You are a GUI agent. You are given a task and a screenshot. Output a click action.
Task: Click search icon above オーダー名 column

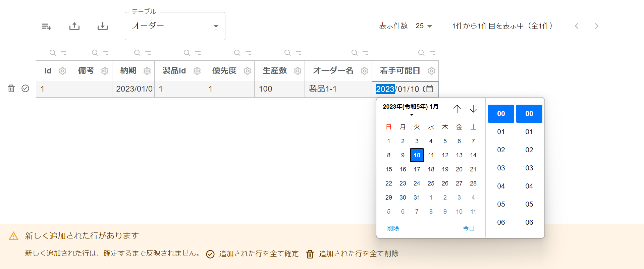pos(355,53)
